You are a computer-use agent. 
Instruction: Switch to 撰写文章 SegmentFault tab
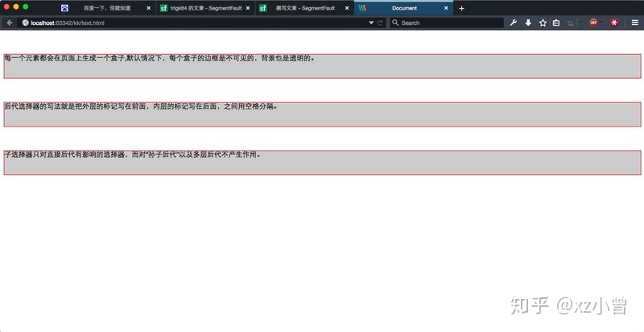click(x=305, y=8)
